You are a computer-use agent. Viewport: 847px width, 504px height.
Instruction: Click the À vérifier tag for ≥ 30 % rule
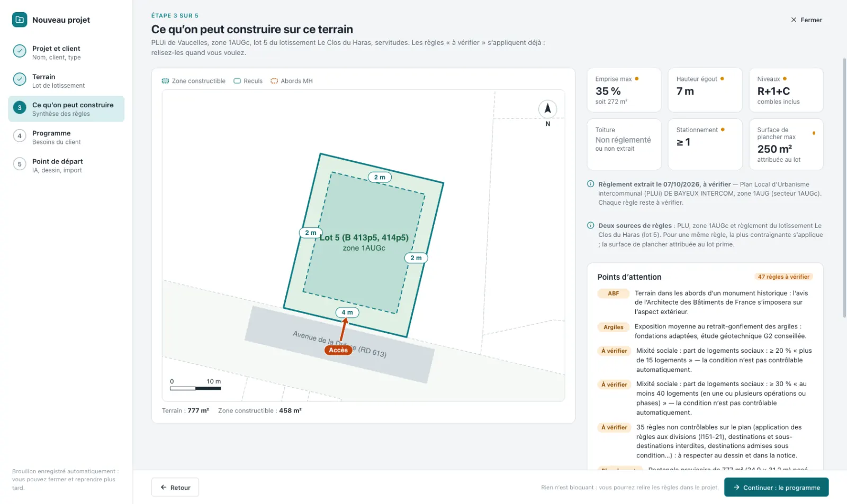pos(614,385)
